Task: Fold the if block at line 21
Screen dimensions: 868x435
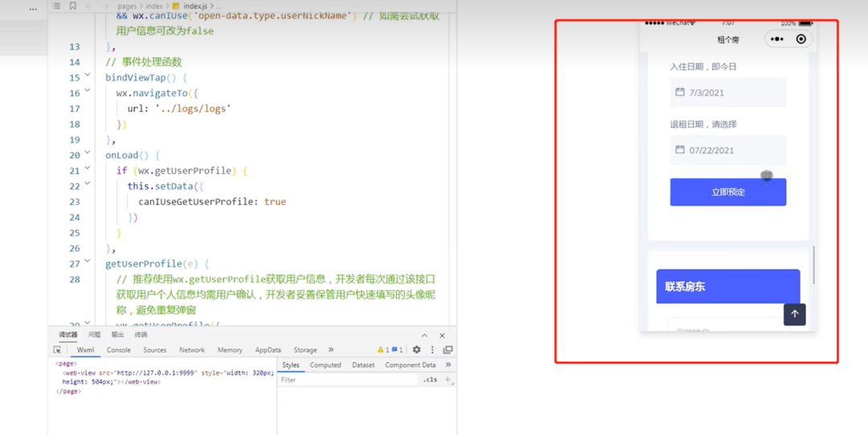Action: tap(88, 168)
